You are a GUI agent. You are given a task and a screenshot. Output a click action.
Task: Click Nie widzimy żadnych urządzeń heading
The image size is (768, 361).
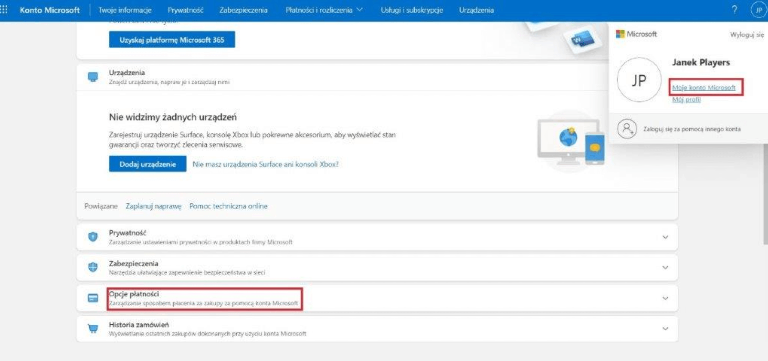click(173, 117)
